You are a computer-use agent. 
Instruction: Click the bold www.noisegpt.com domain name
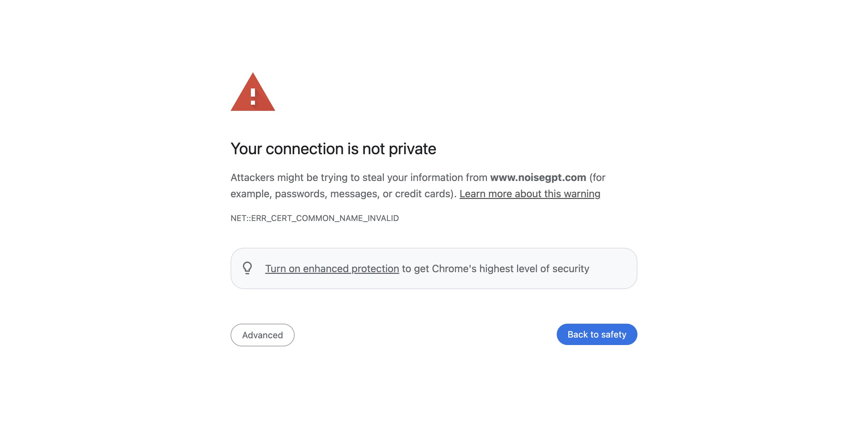pos(538,177)
